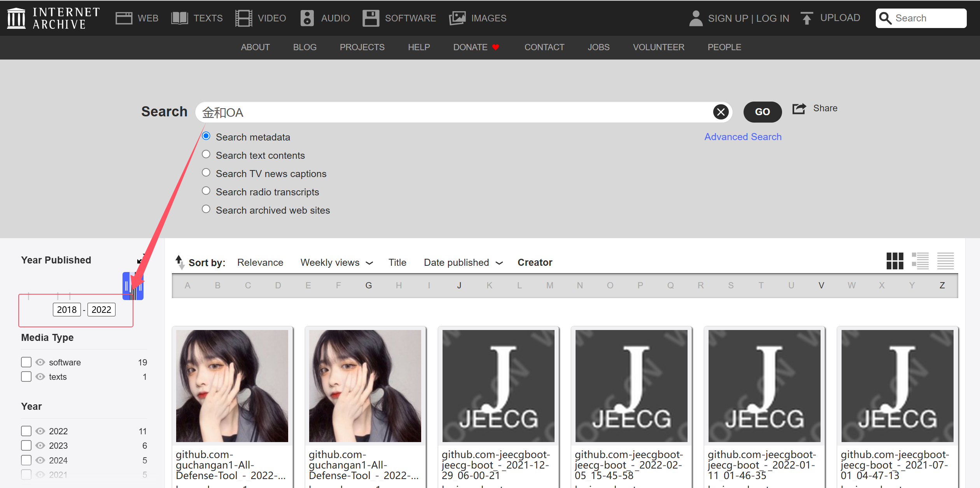Open jeecg-boot 2021-12-29 result thumbnail
Screen dimensions: 980x488
[498, 386]
